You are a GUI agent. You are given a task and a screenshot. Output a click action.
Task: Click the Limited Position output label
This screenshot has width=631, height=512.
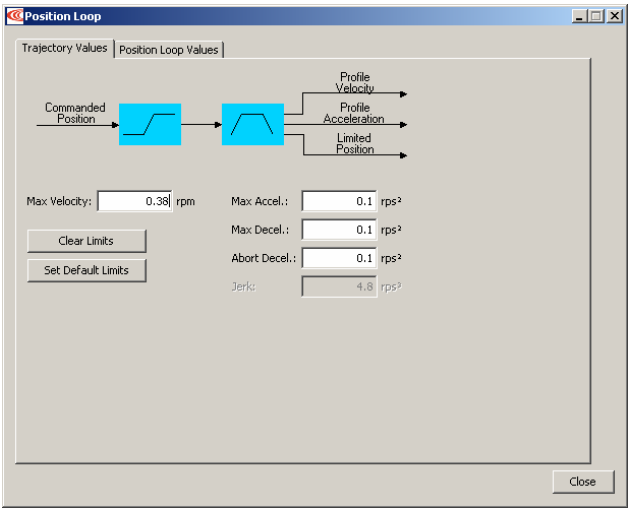point(355,143)
